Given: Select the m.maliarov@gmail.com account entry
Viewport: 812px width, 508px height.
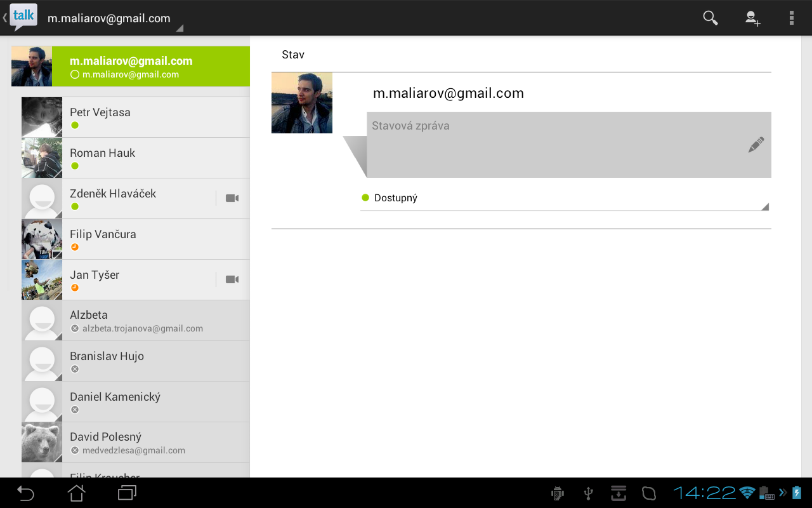Looking at the screenshot, I should click(131, 66).
